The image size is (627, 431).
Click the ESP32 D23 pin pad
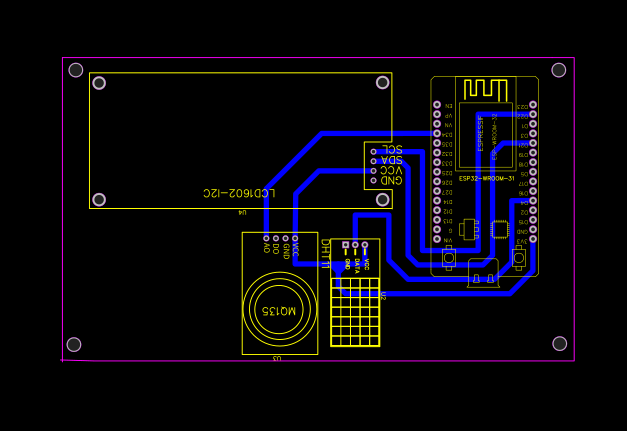coord(533,105)
